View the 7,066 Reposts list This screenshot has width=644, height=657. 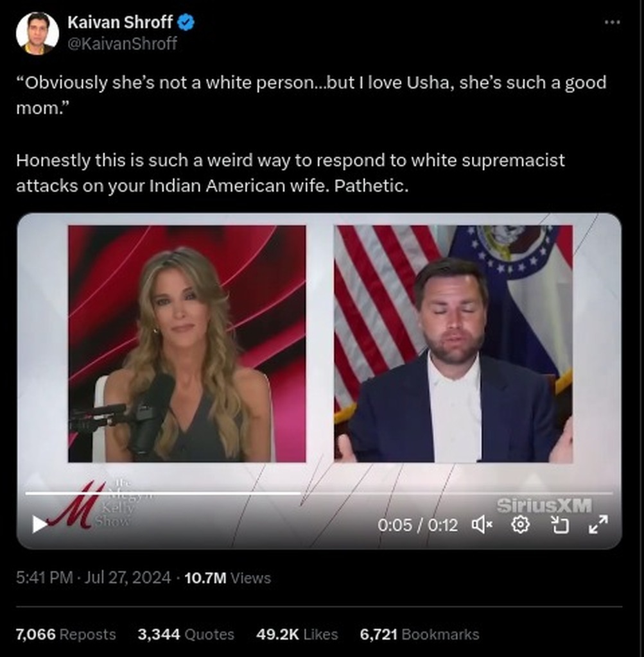[66, 634]
